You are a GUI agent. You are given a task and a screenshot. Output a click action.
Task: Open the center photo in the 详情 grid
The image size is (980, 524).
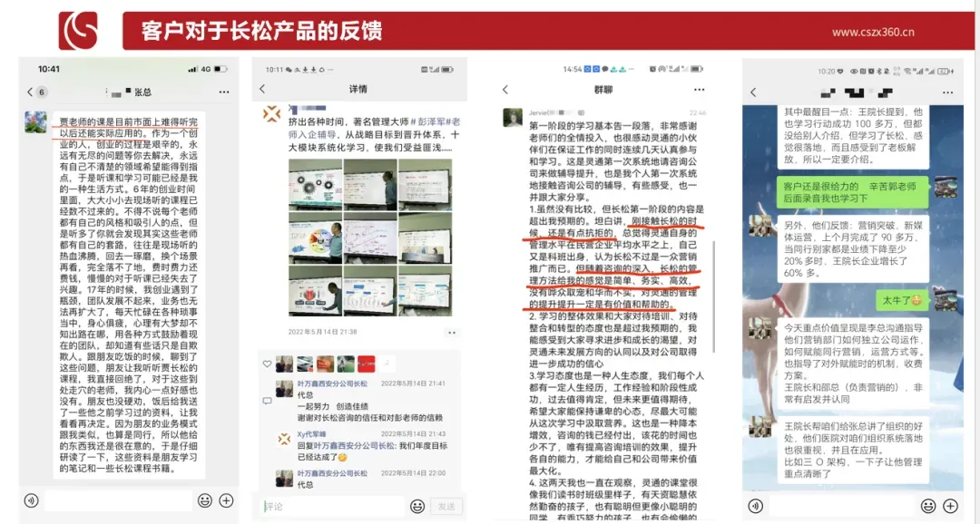click(x=370, y=240)
